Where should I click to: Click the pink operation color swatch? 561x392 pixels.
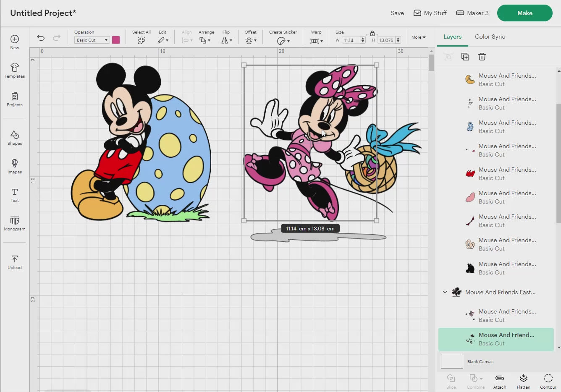click(x=116, y=40)
